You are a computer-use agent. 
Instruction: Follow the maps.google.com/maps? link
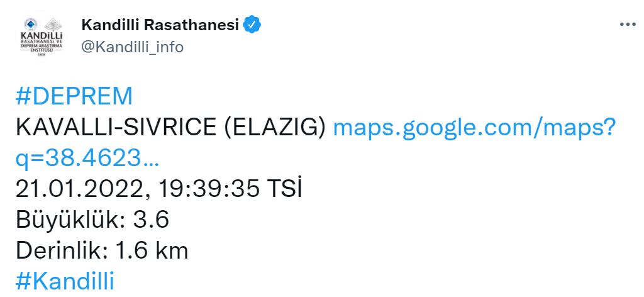click(473, 128)
